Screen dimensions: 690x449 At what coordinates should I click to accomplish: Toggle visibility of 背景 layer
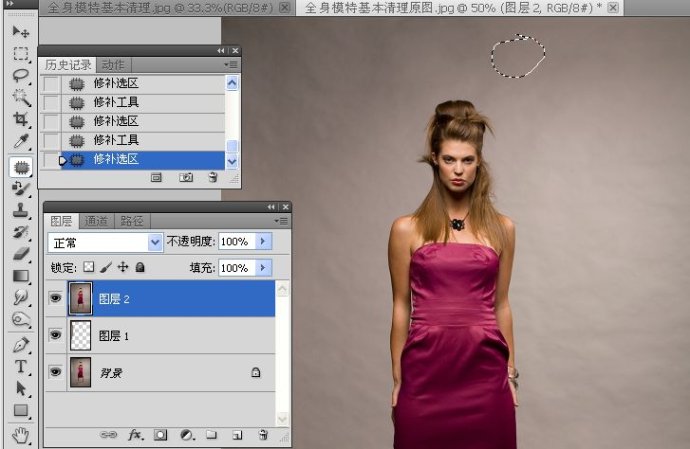[x=55, y=372]
